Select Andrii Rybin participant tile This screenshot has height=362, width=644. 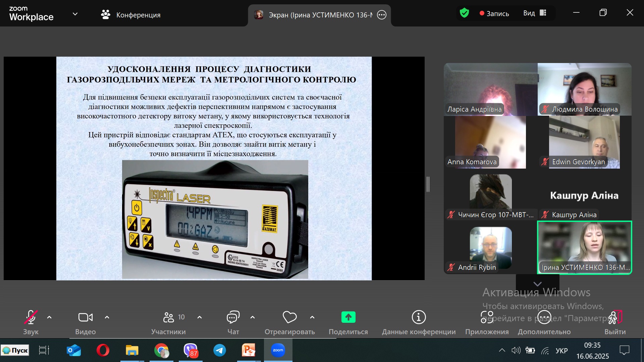[x=491, y=248]
